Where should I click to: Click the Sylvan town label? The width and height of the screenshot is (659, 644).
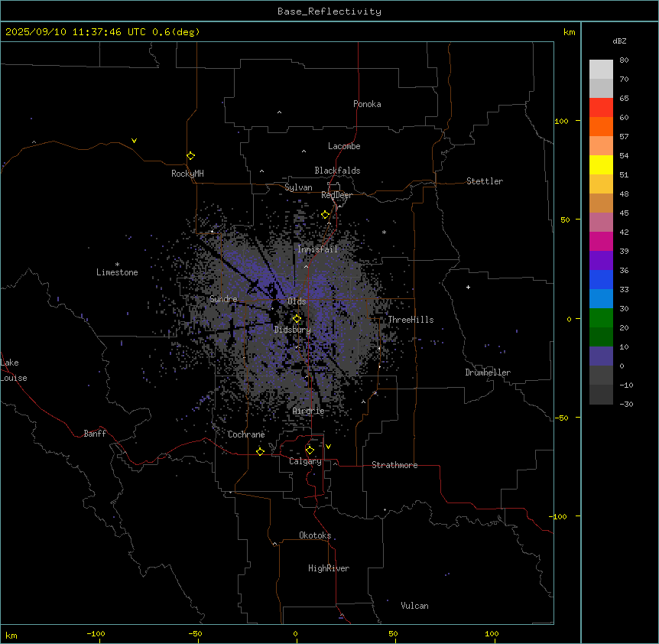click(x=298, y=187)
